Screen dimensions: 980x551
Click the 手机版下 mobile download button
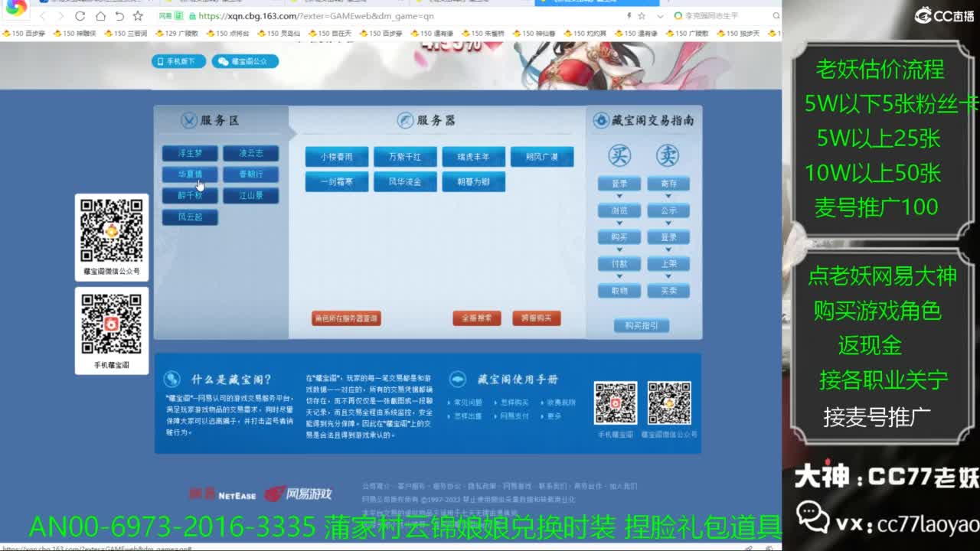[x=178, y=61]
